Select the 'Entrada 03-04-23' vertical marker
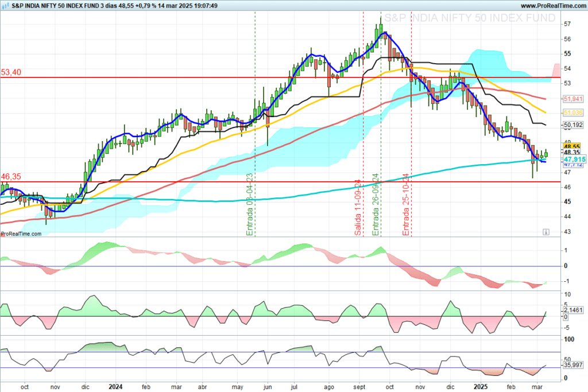This screenshot has width=588, height=392. coord(250,204)
